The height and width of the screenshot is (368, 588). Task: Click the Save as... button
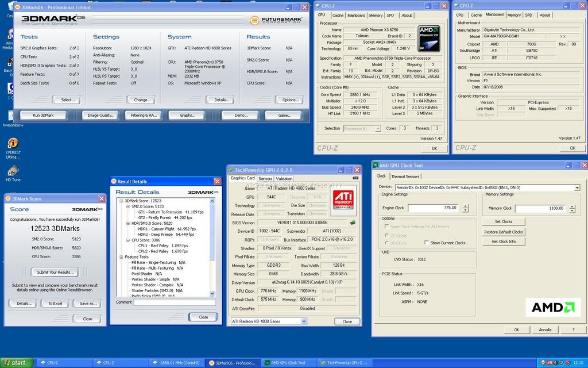point(88,304)
